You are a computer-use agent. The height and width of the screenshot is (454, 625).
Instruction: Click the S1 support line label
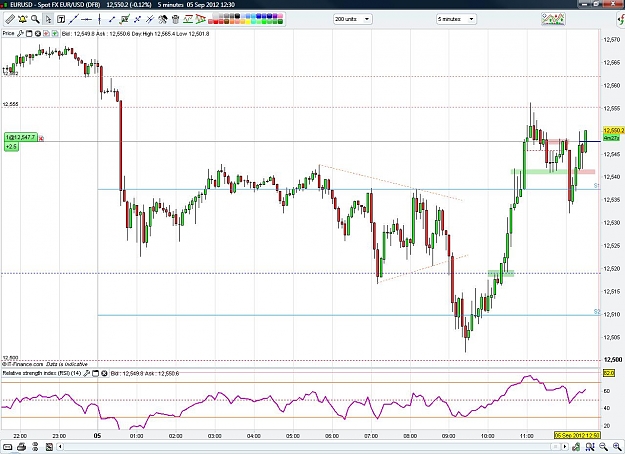(597, 186)
